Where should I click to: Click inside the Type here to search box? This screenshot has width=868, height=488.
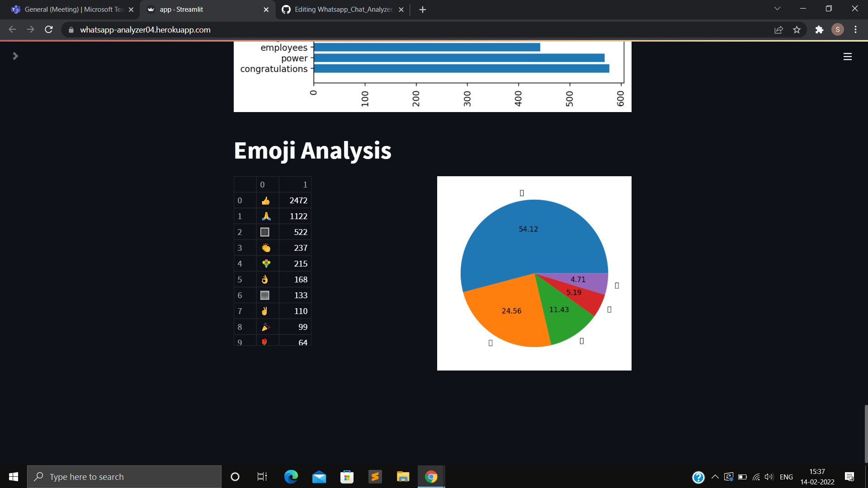124,476
